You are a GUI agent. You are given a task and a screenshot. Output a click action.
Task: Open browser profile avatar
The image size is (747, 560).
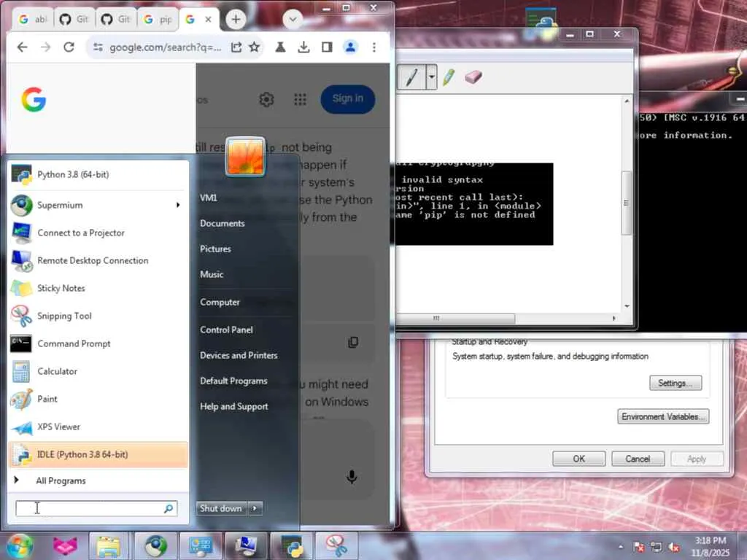[x=350, y=47]
